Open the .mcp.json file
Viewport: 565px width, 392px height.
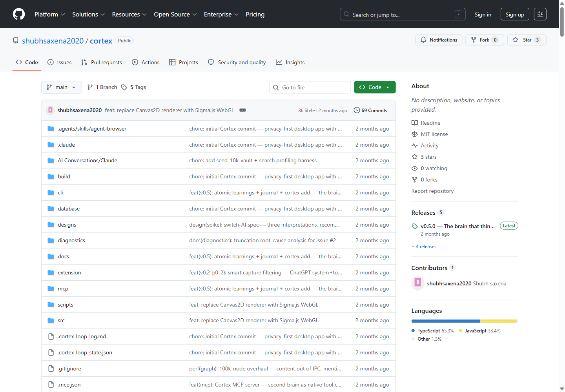69,385
